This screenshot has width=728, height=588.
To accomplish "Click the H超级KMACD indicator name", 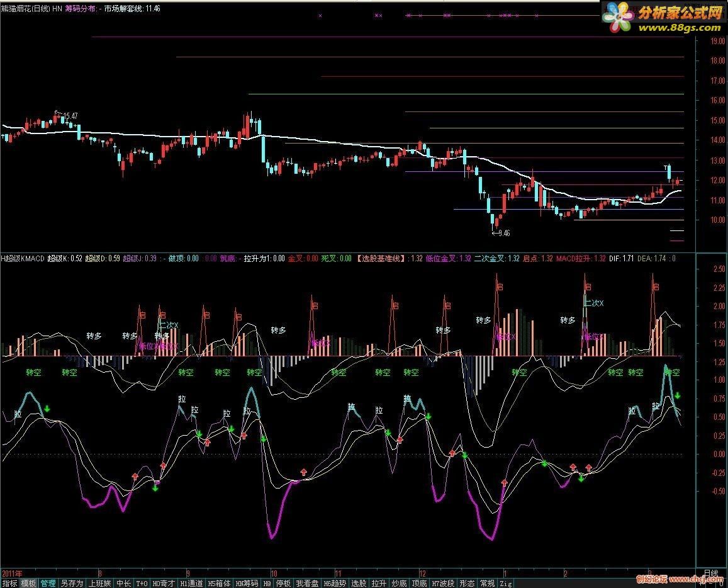I will coord(23,258).
